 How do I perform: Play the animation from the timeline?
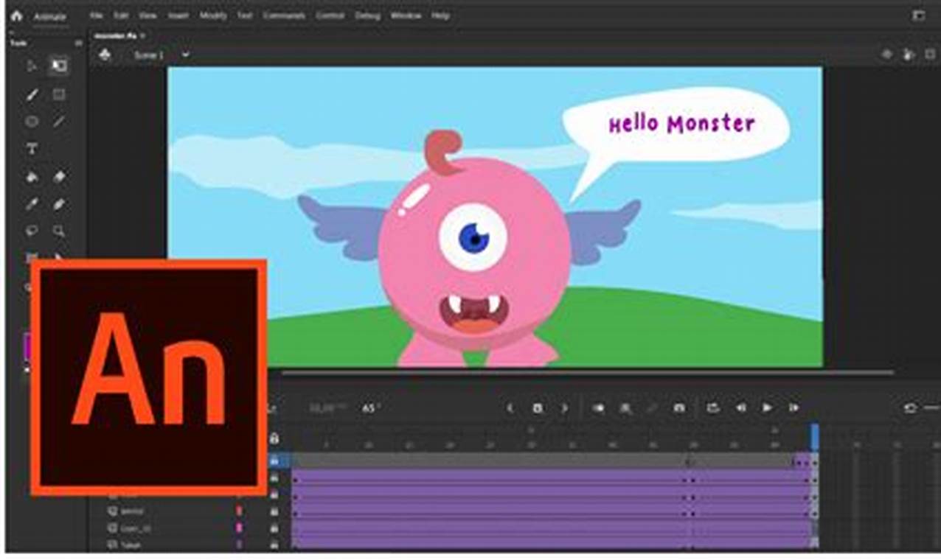[767, 407]
